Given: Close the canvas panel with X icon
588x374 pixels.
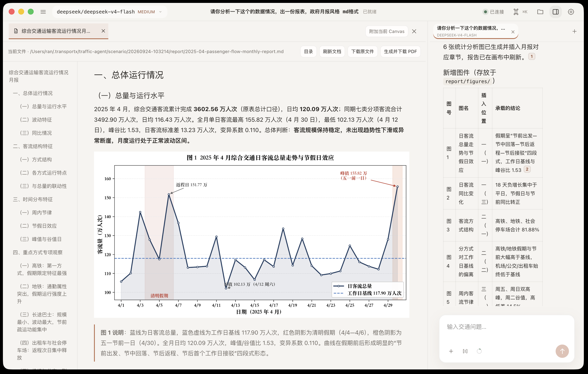Looking at the screenshot, I should point(414,31).
